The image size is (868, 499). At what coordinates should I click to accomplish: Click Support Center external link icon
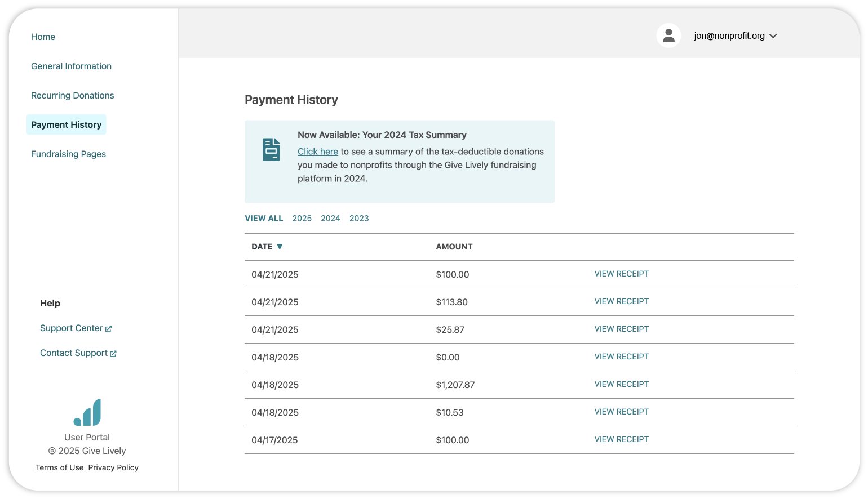click(x=108, y=329)
